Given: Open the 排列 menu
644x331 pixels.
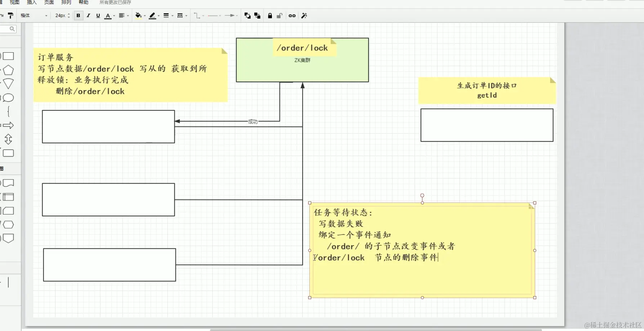Looking at the screenshot, I should click(x=66, y=2).
